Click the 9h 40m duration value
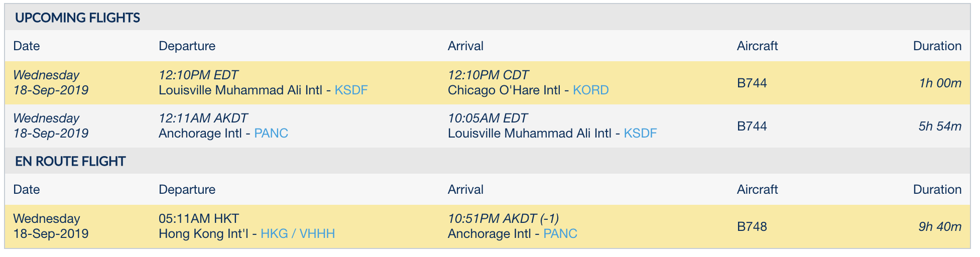Screen dimensions: 980x257 (x=940, y=227)
